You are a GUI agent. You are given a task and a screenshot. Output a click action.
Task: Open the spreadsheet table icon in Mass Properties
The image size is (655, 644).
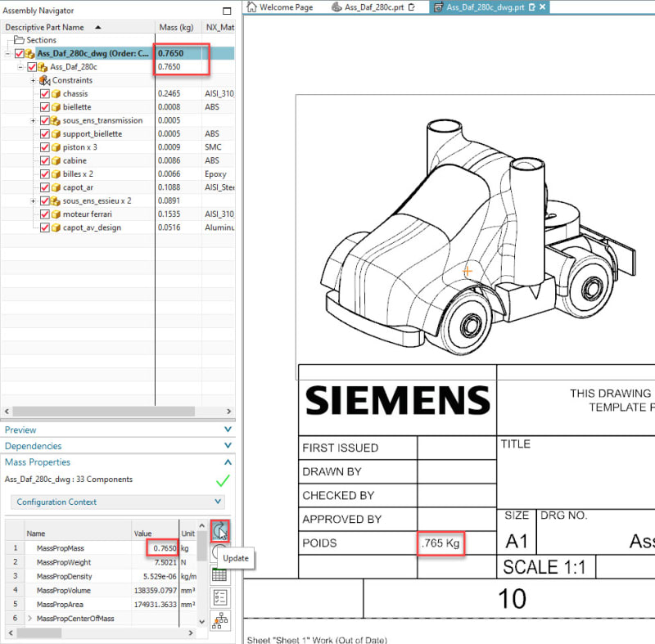[x=219, y=575]
